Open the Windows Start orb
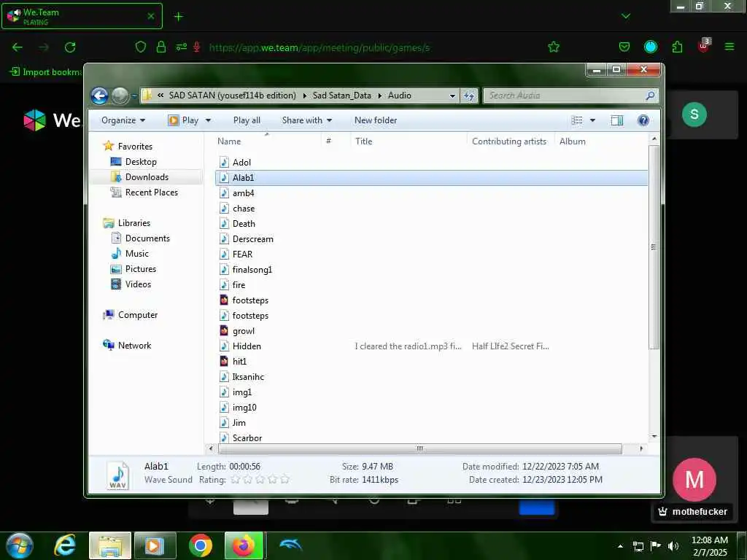The width and height of the screenshot is (747, 560). point(20,545)
